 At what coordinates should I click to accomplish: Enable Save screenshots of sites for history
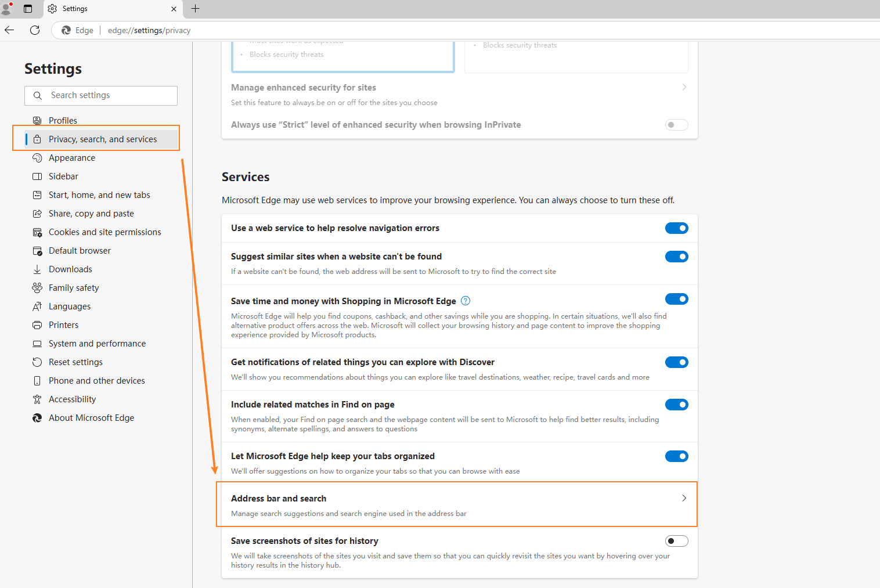(x=677, y=541)
